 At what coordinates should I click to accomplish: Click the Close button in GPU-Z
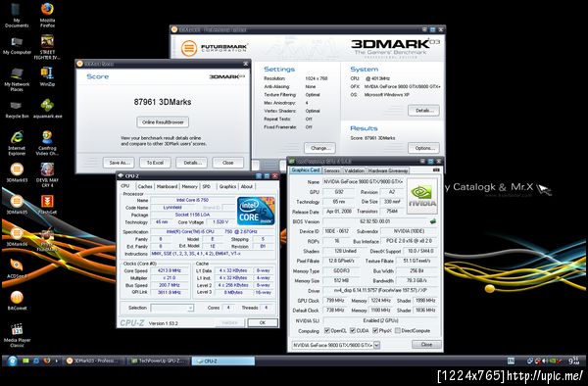(426, 344)
